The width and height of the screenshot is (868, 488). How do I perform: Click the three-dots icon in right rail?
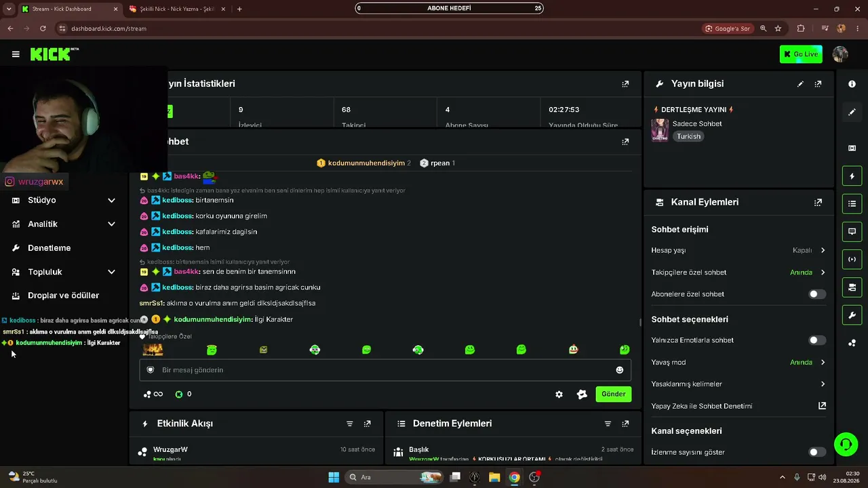click(852, 343)
